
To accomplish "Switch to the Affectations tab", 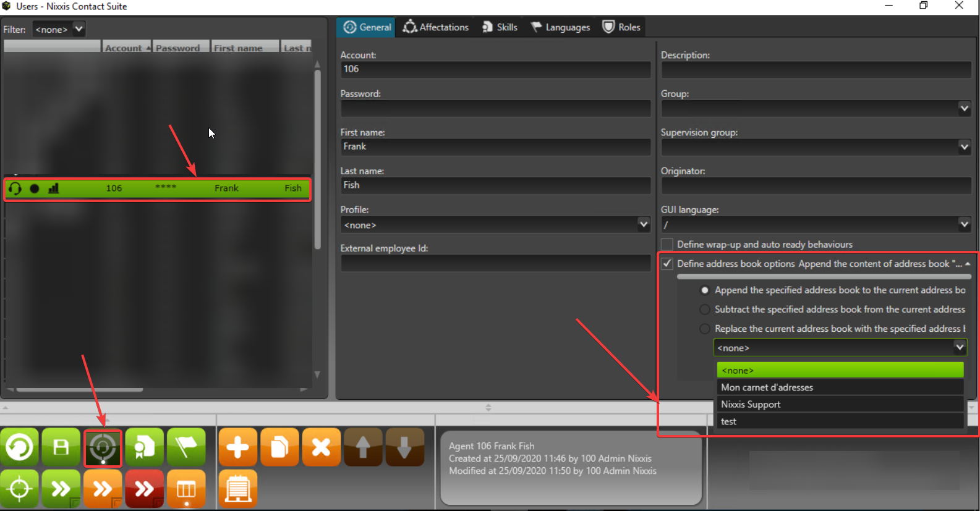I will pyautogui.click(x=436, y=27).
